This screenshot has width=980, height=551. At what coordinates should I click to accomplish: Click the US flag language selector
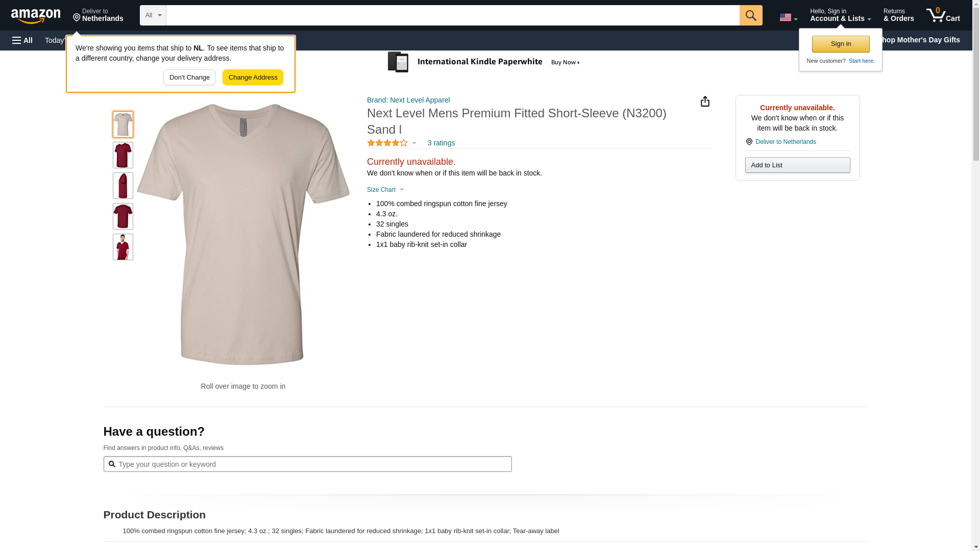(x=788, y=17)
